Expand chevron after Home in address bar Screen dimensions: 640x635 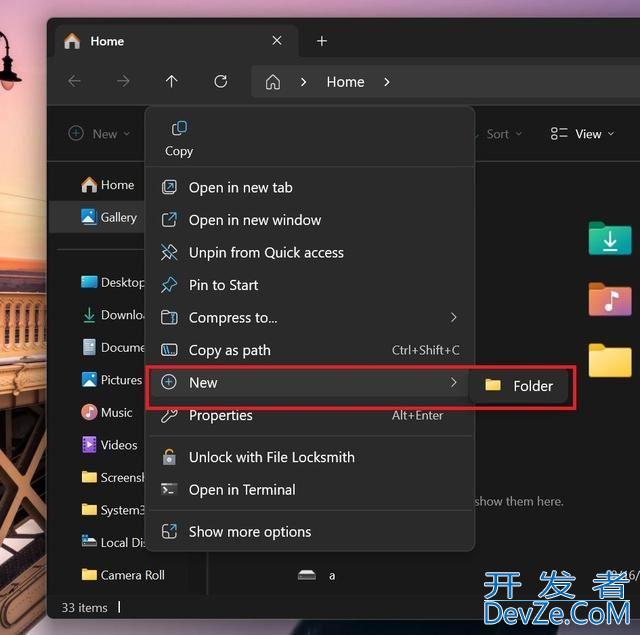(387, 82)
